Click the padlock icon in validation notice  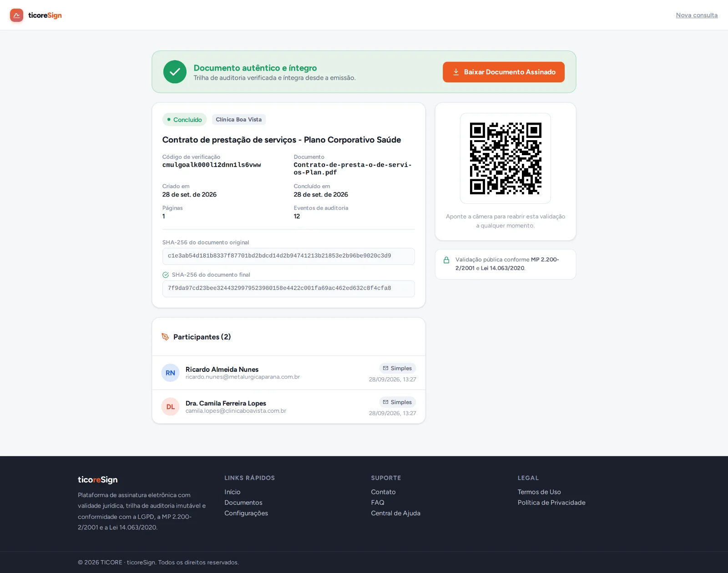446,260
